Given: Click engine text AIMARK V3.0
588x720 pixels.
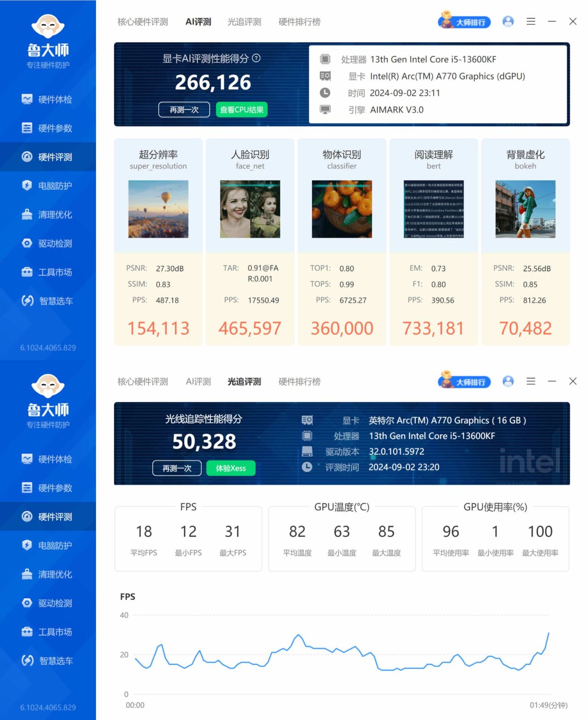Looking at the screenshot, I should point(397,110).
